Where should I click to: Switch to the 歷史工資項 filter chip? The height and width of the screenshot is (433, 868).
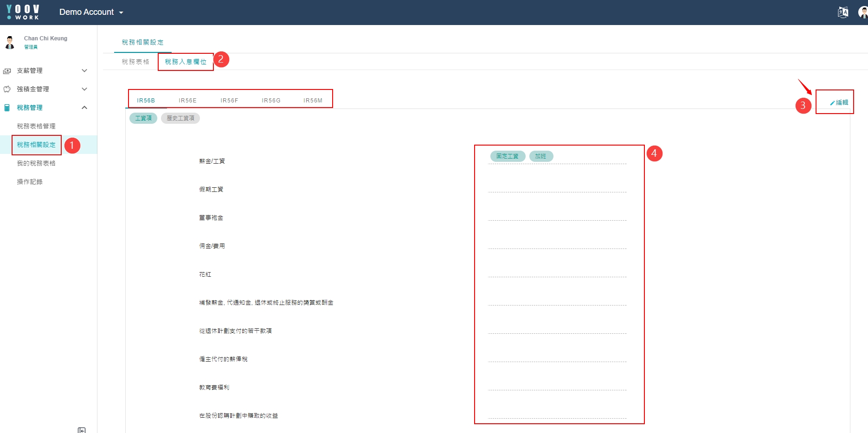[x=180, y=118]
